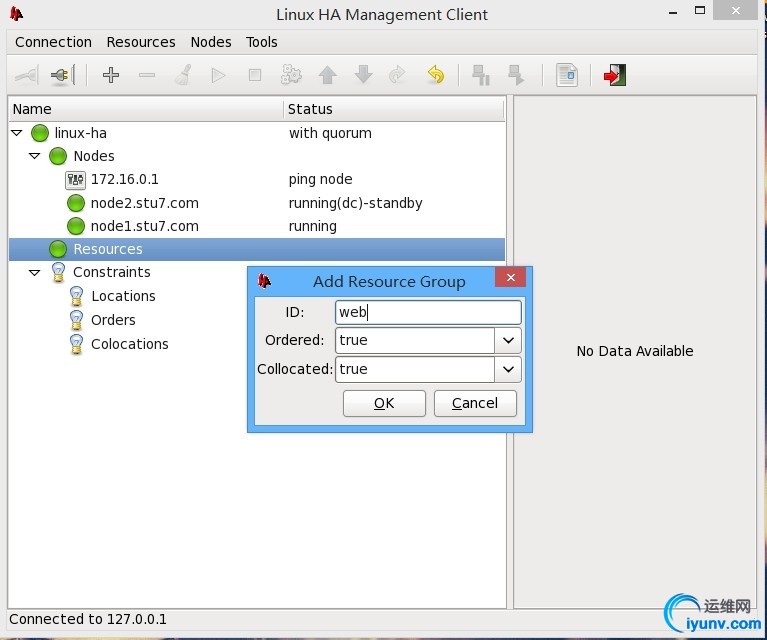767x640 pixels.
Task: Click the node Standby toolbar icon
Action: pos(481,75)
